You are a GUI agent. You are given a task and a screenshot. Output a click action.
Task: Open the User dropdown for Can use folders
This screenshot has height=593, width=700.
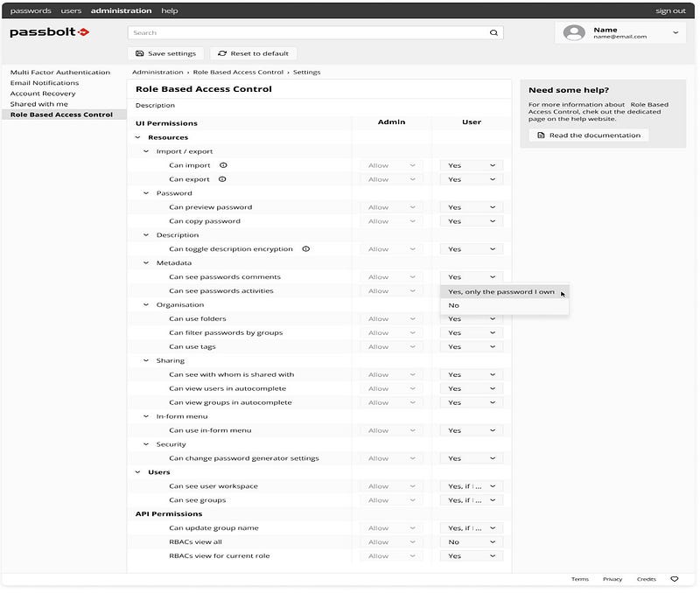(x=472, y=318)
